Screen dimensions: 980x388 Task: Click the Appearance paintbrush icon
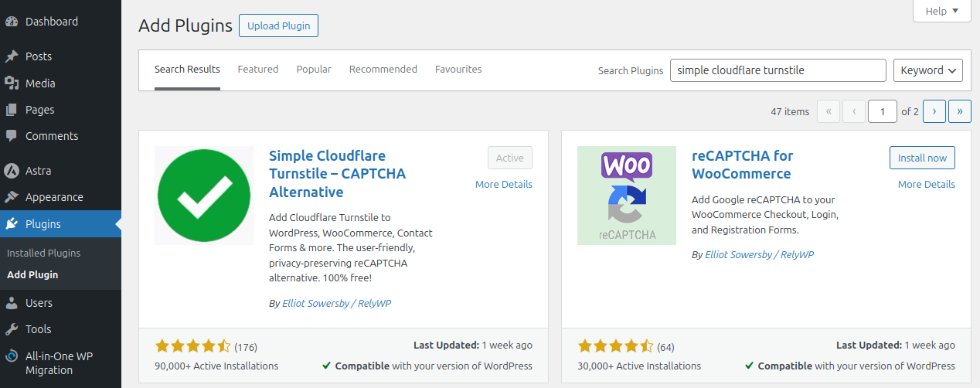[12, 197]
